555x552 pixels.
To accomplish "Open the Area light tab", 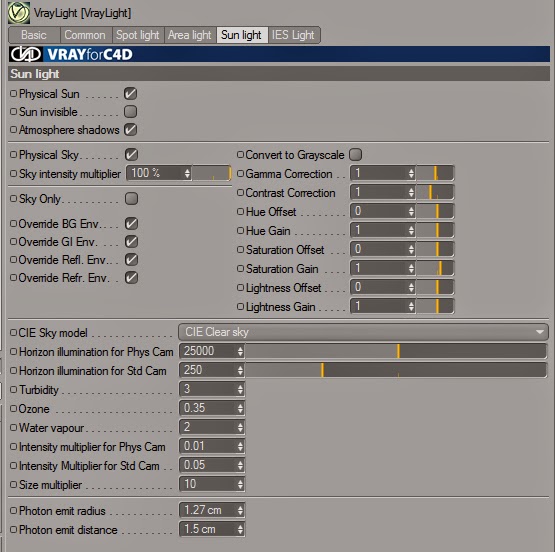I will pos(190,35).
